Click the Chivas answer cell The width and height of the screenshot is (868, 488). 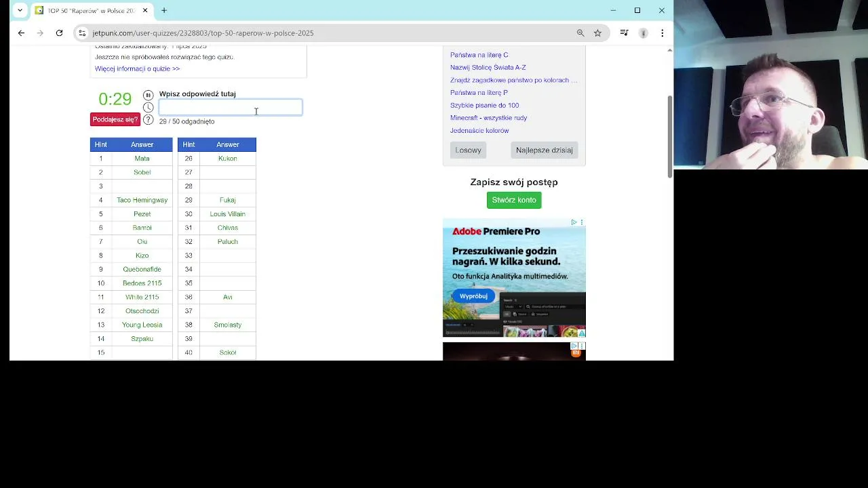point(227,228)
